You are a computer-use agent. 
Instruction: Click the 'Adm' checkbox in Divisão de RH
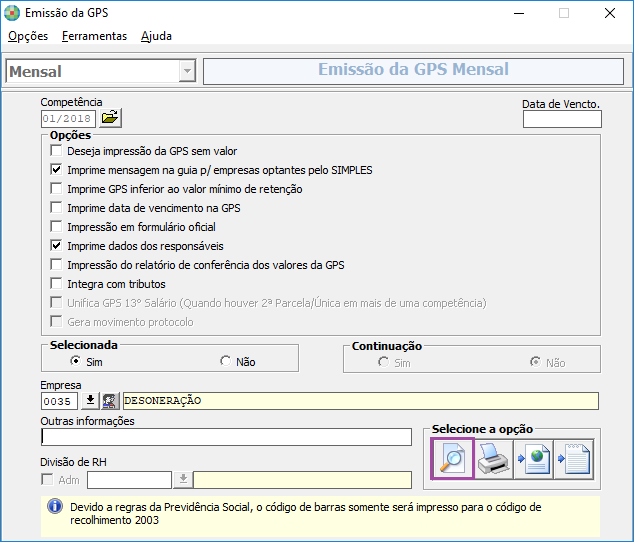47,480
